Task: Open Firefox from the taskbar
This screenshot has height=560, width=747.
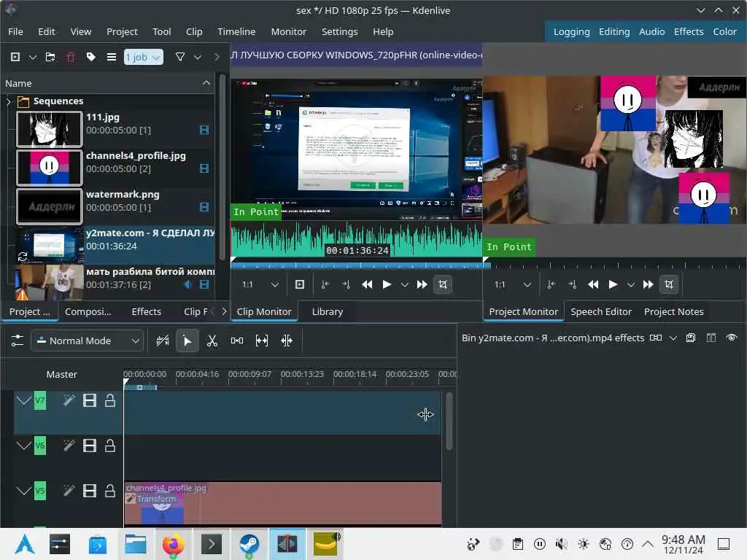Action: tap(173, 544)
